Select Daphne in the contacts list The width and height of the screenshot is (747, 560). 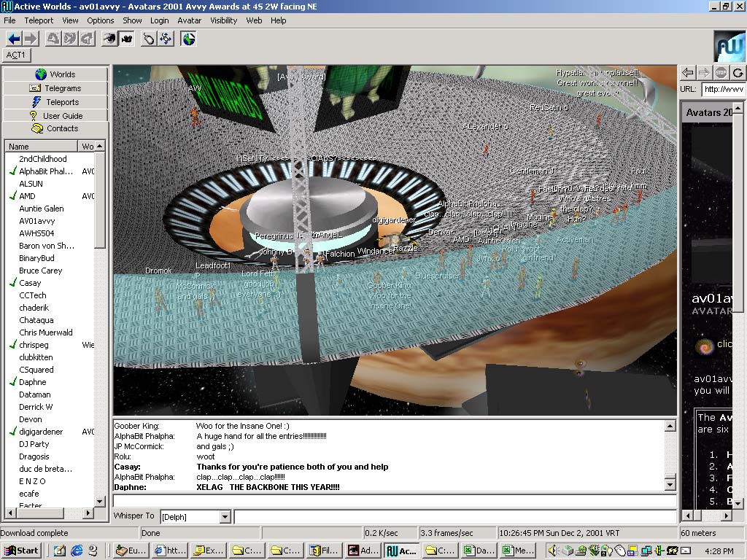33,382
